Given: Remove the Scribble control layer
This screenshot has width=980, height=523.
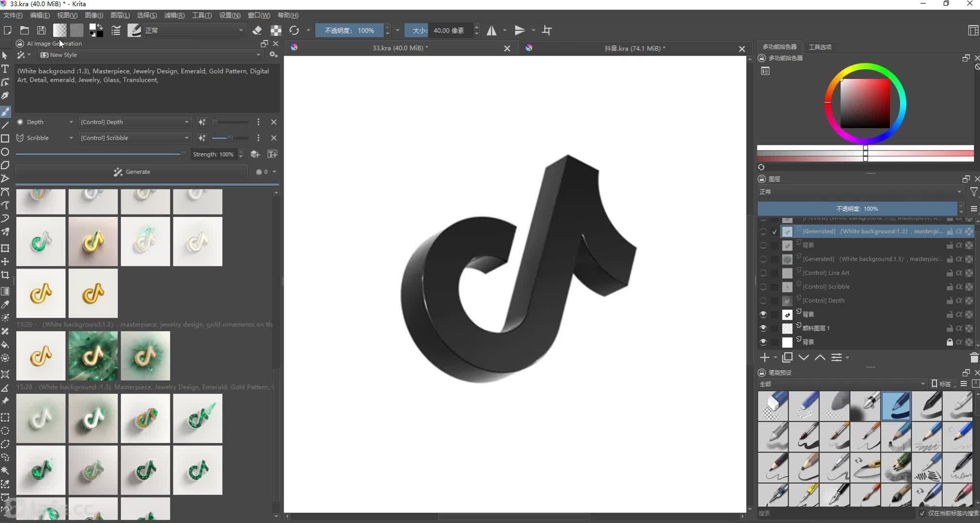Looking at the screenshot, I should click(274, 138).
